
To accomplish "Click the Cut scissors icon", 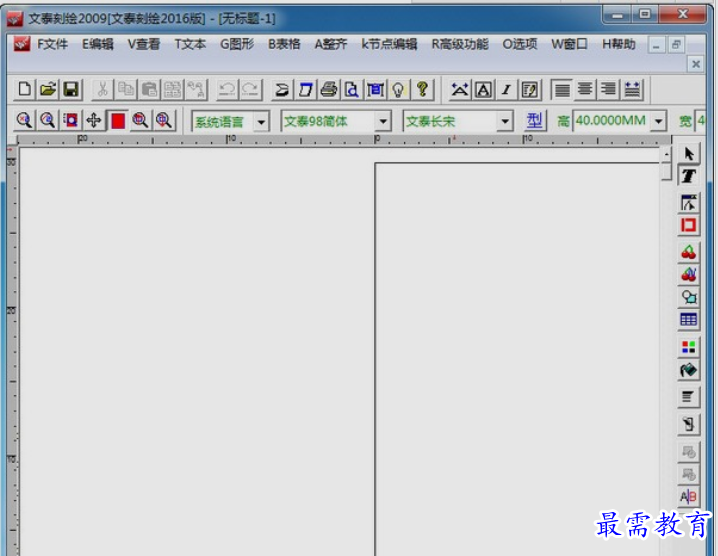I will [103, 89].
